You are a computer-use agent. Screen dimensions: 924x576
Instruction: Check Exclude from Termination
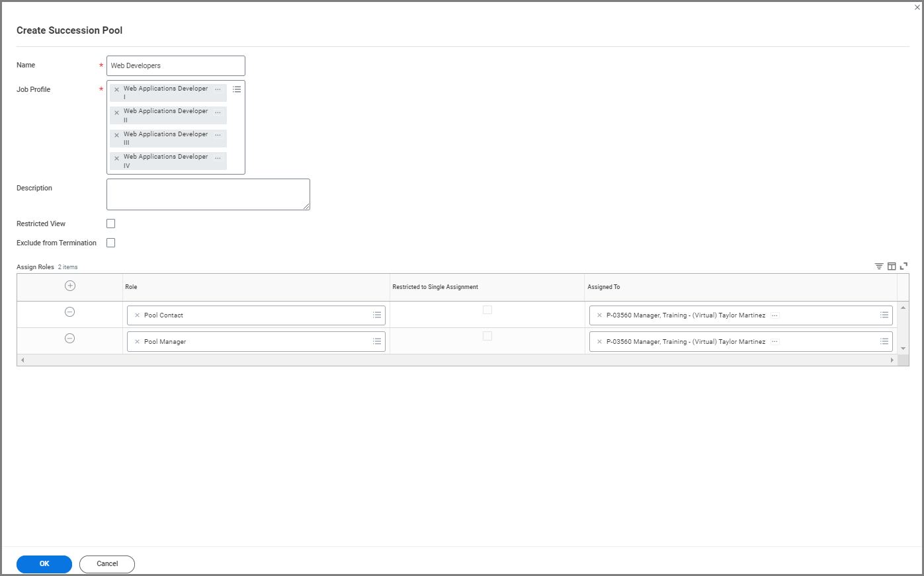(x=111, y=243)
